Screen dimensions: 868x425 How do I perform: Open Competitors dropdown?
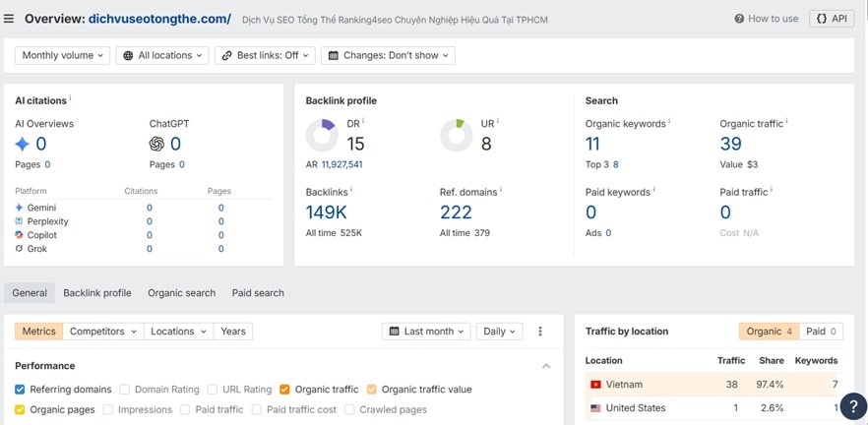103,332
